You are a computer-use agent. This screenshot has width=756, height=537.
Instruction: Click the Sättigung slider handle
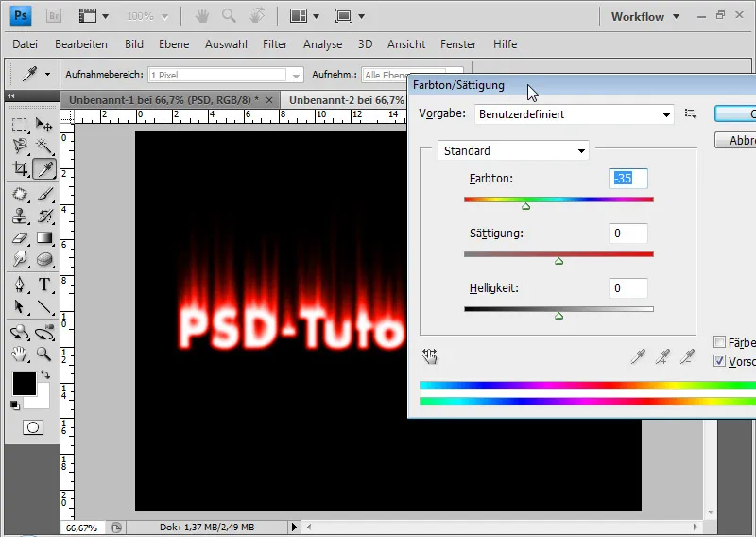(x=558, y=261)
